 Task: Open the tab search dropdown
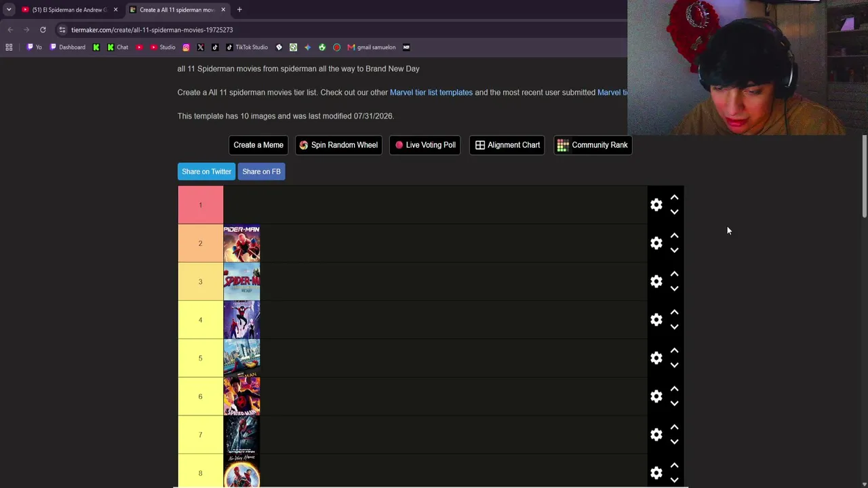click(8, 9)
